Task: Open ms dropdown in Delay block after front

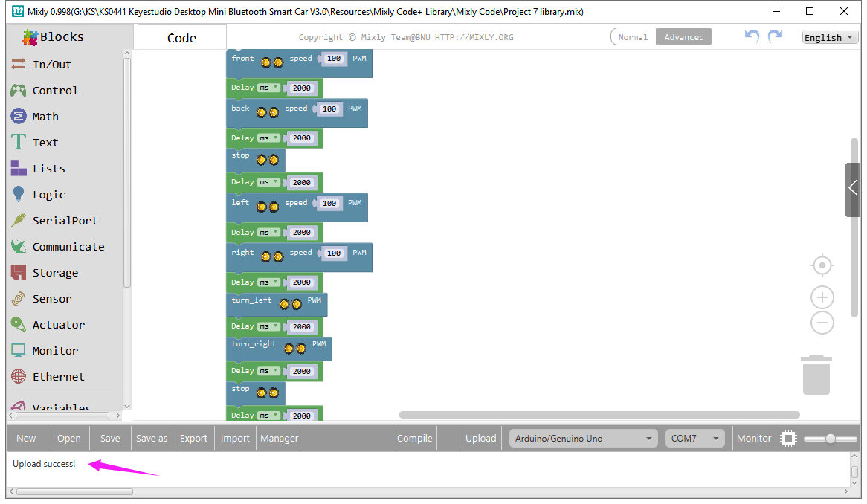Action: pos(268,88)
